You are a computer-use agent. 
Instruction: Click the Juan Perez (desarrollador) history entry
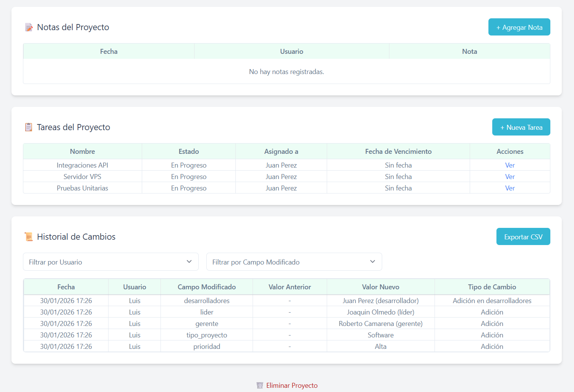pyautogui.click(x=380, y=301)
